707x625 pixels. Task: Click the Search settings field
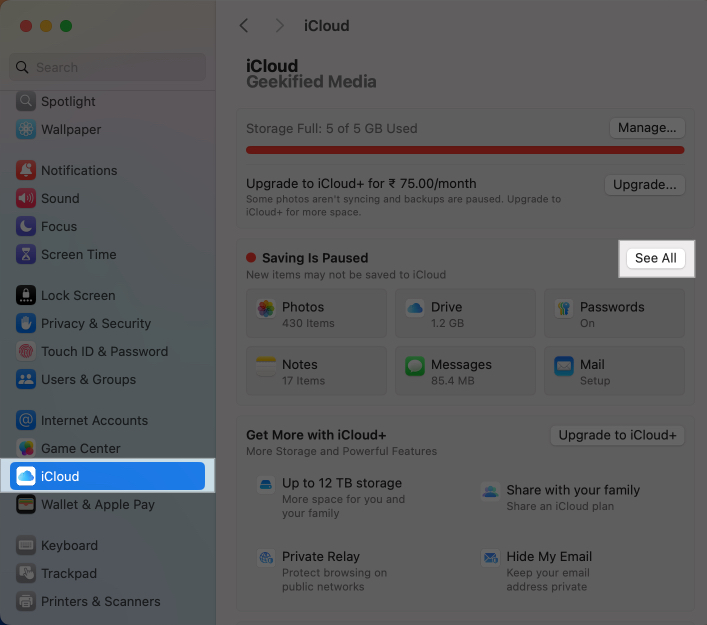coord(107,67)
